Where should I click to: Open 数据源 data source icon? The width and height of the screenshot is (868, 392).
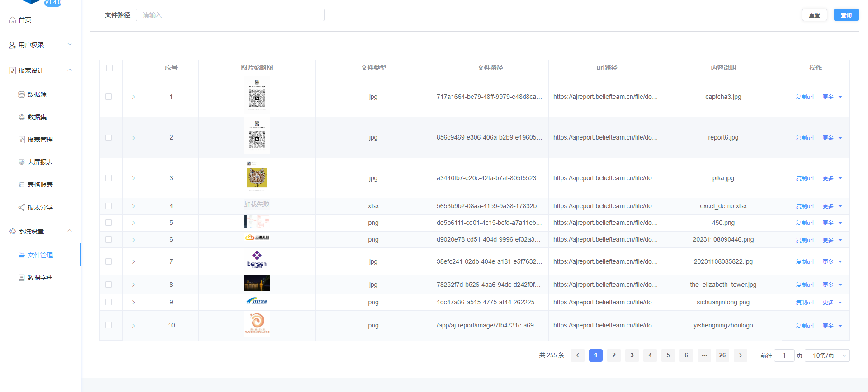coord(22,94)
